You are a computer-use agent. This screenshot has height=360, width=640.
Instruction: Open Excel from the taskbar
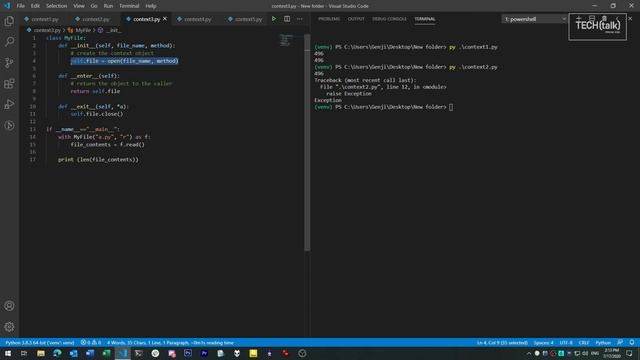tap(106, 353)
